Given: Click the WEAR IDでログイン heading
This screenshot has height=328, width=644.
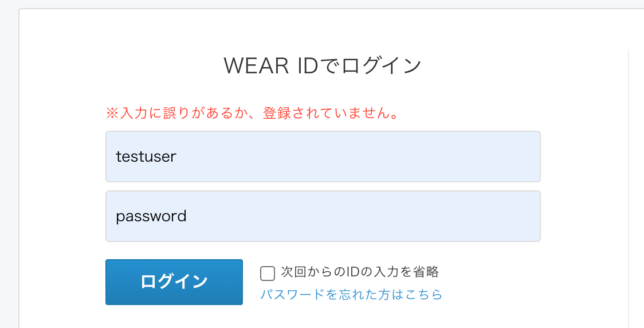Looking at the screenshot, I should (x=323, y=66).
